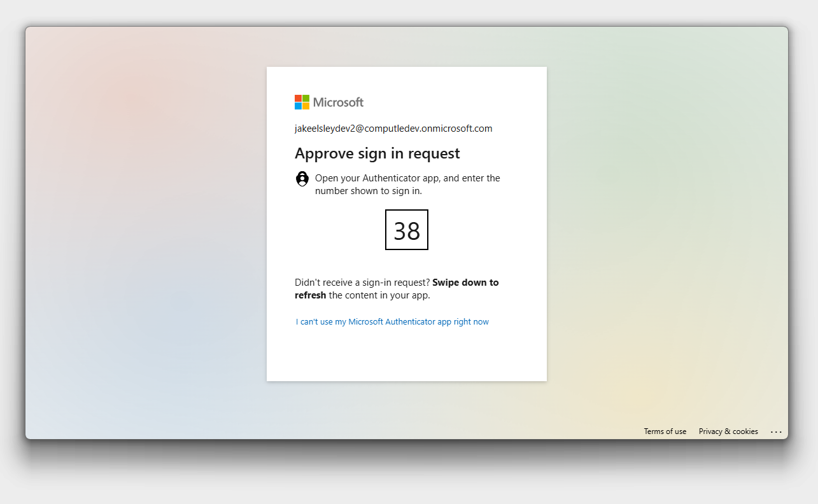818x504 pixels.
Task: Open the three-dot more options menu
Action: pyautogui.click(x=776, y=431)
